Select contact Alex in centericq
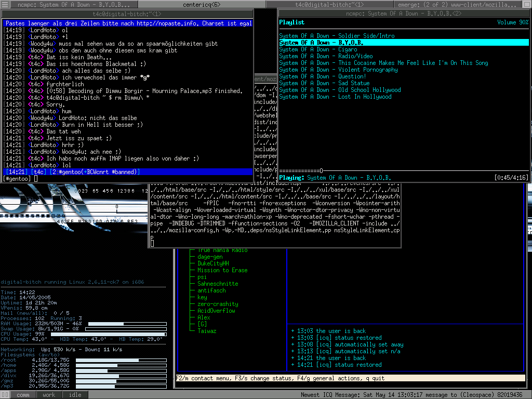The image size is (532, 399). click(x=204, y=317)
